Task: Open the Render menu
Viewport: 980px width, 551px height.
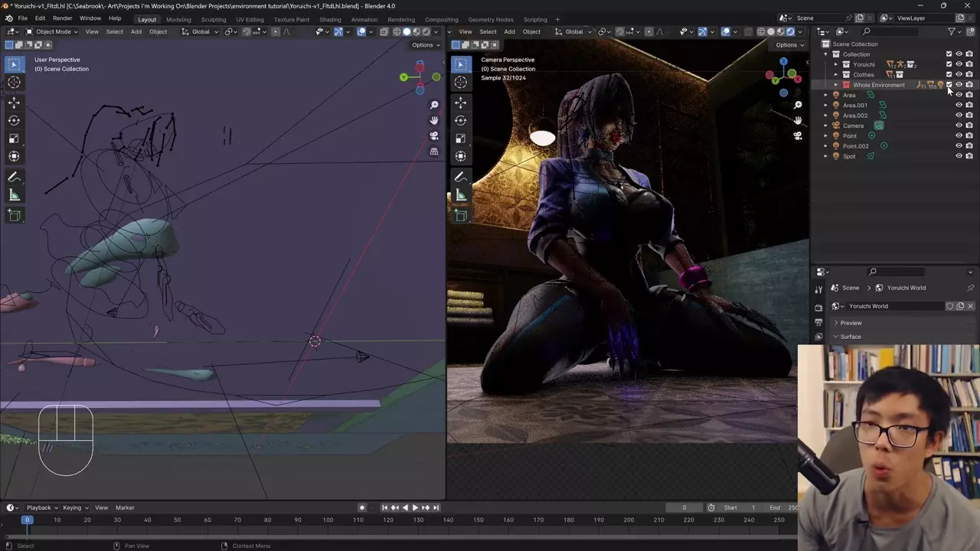Action: tap(62, 18)
